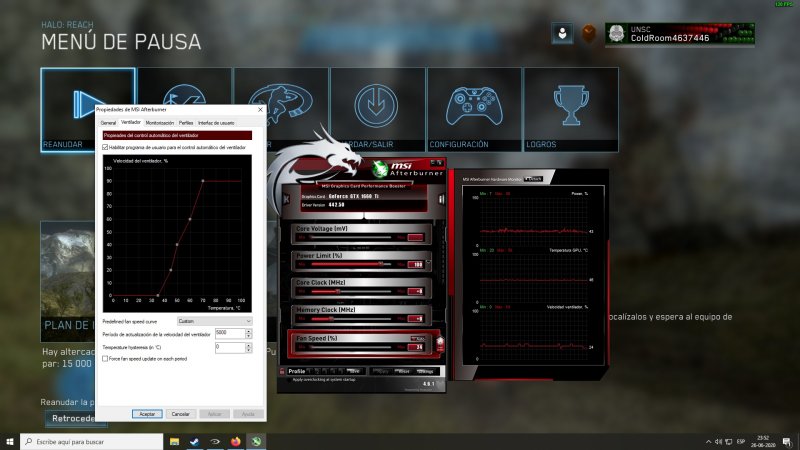Click the Aceptar button

147,414
